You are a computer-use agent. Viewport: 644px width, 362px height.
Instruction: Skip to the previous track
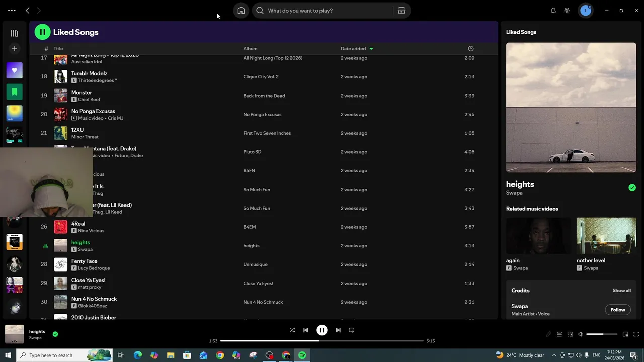click(306, 330)
